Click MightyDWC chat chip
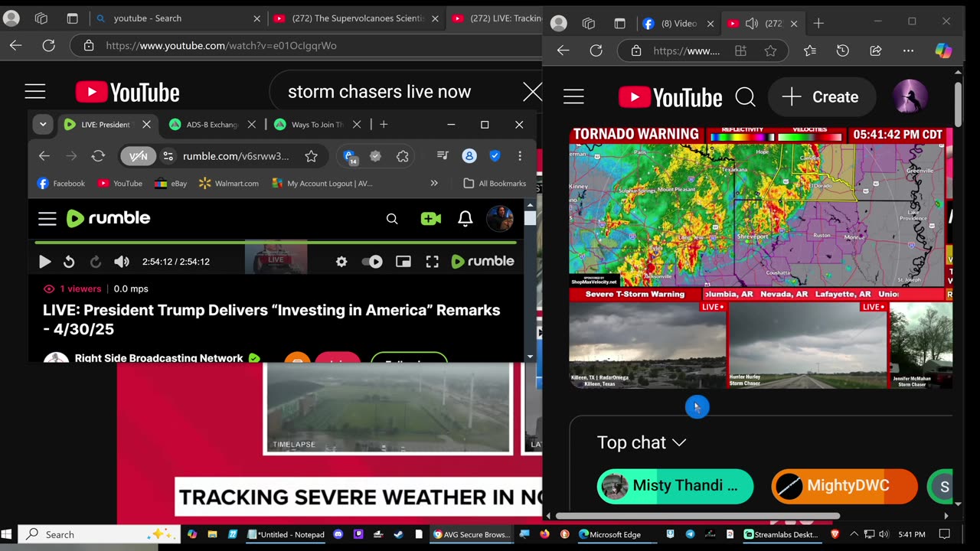 coord(844,486)
